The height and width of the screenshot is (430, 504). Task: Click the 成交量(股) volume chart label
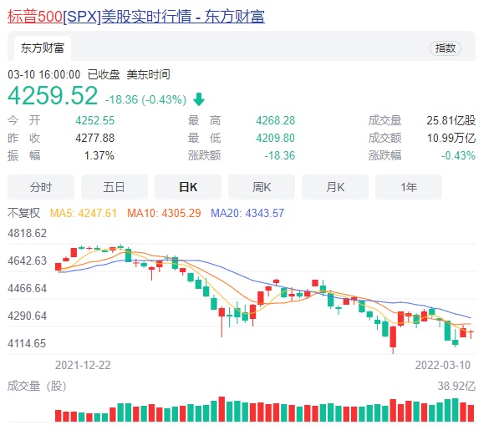(x=36, y=386)
